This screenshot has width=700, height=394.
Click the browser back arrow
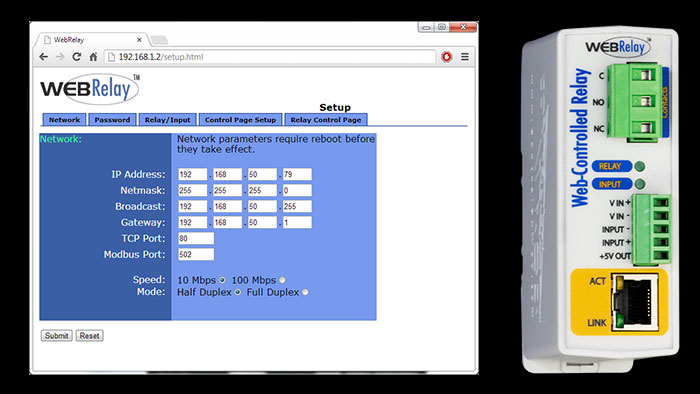tap(43, 57)
